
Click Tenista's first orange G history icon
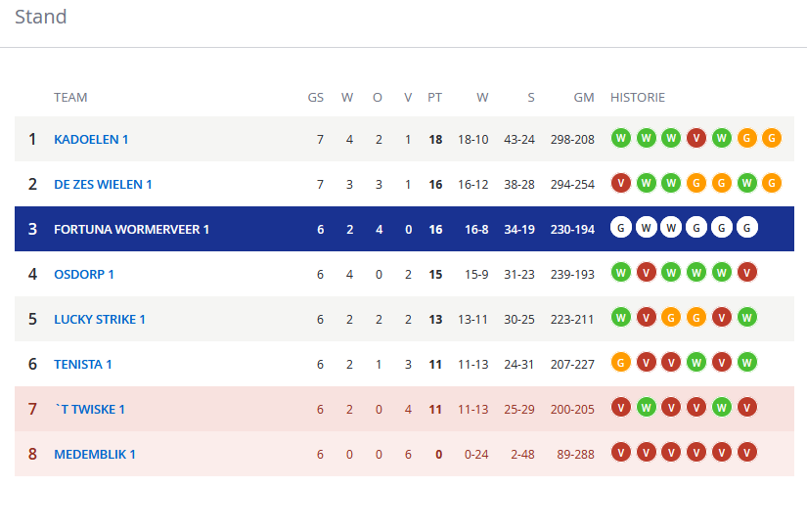pyautogui.click(x=621, y=362)
